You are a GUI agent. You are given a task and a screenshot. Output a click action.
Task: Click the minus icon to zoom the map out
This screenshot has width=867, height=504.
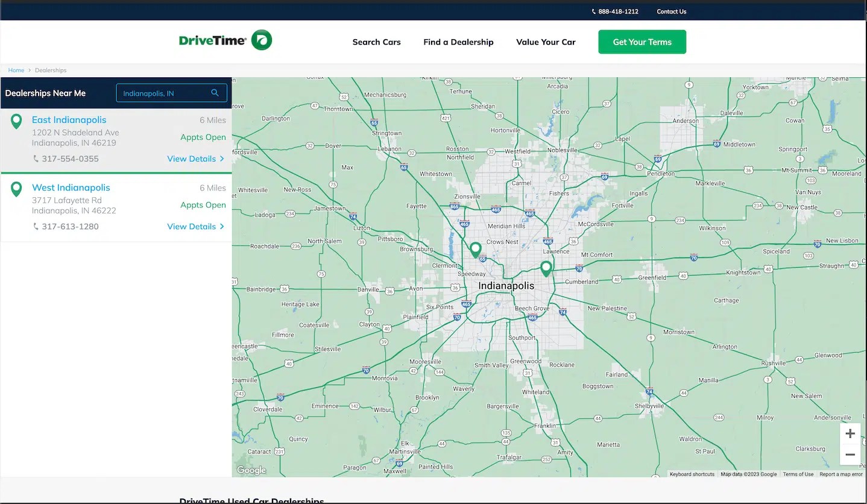tap(850, 454)
